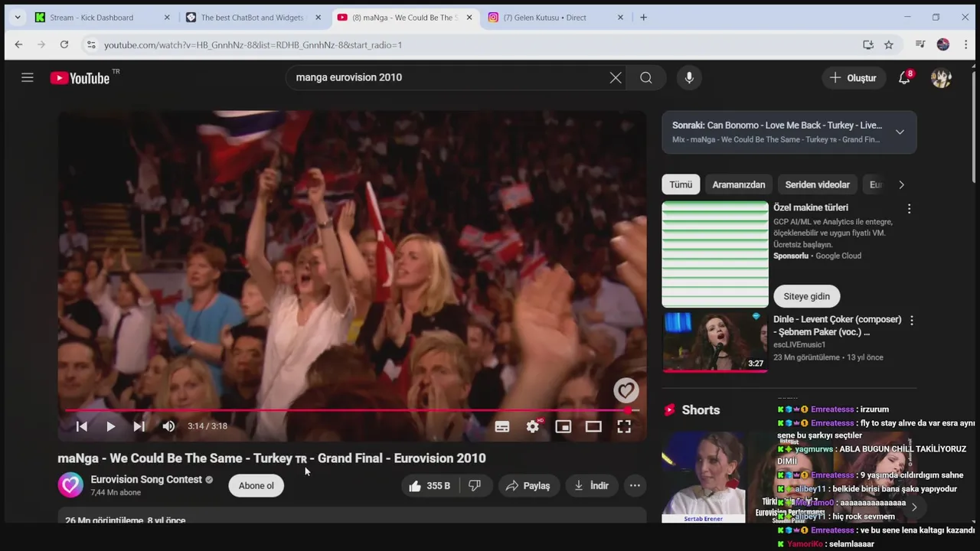
Task: Enter fullscreen mode
Action: [x=624, y=426]
